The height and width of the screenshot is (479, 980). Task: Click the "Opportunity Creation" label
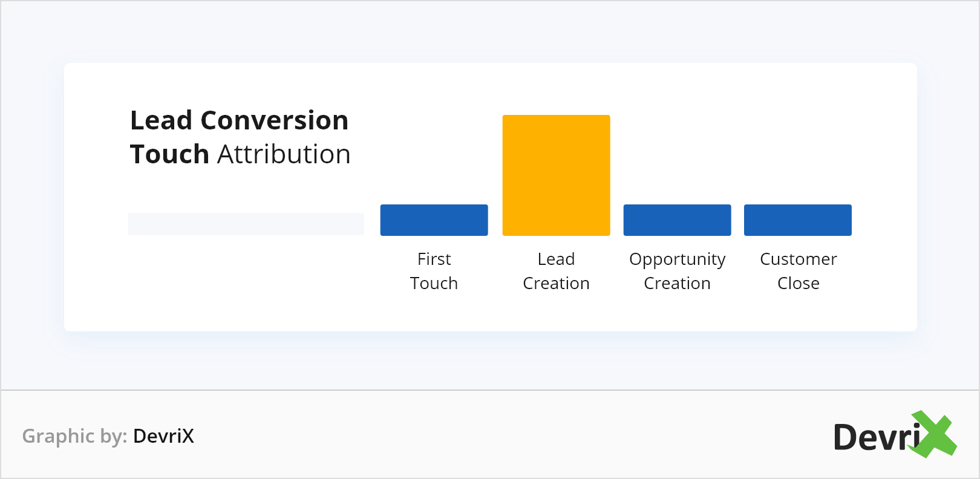[x=677, y=271]
